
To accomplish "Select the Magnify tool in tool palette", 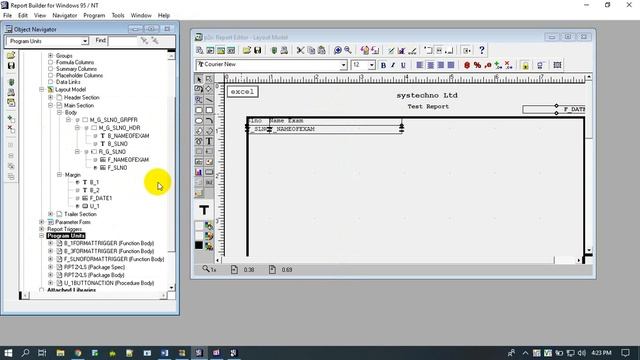I will pos(199,100).
